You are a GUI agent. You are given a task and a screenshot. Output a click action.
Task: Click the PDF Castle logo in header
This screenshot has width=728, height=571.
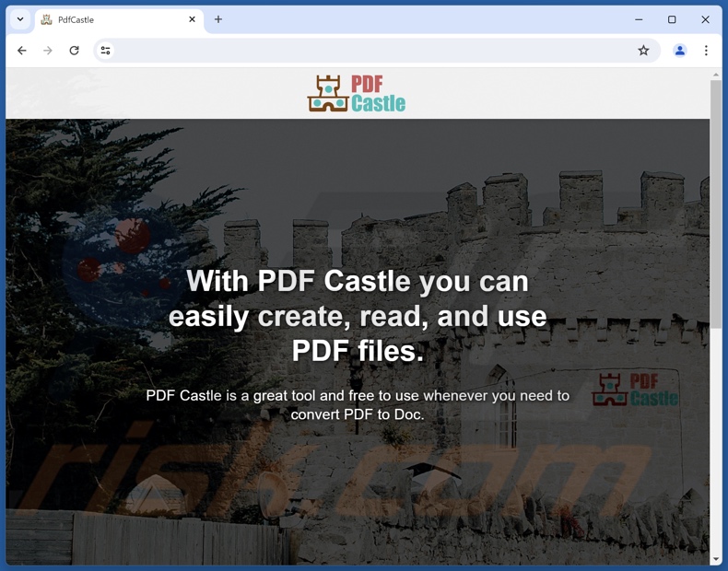coord(357,94)
